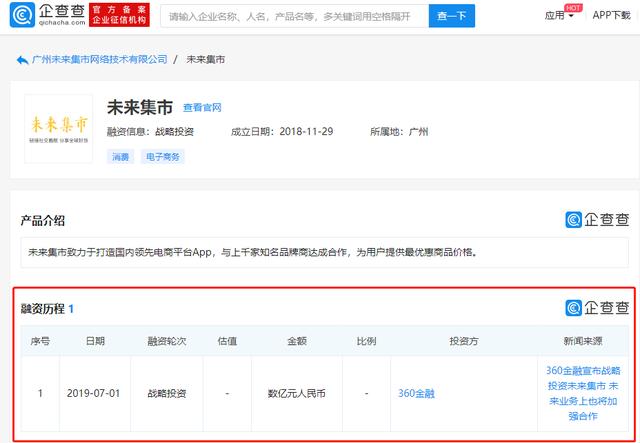
Task: Click the 投资方 column header
Action: (x=464, y=341)
